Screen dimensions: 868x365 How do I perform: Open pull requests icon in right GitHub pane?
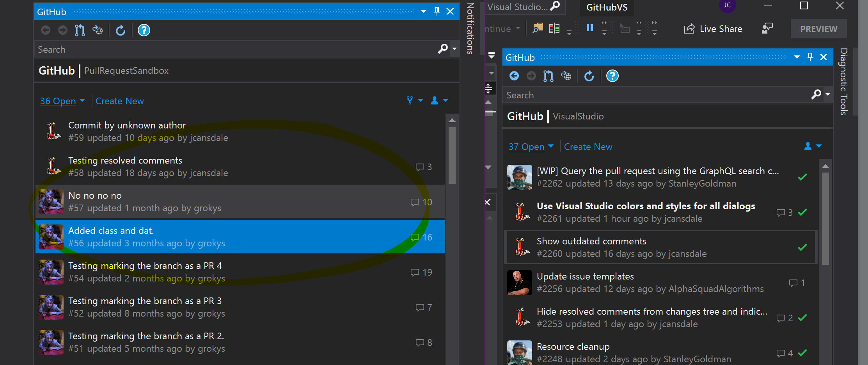(548, 76)
